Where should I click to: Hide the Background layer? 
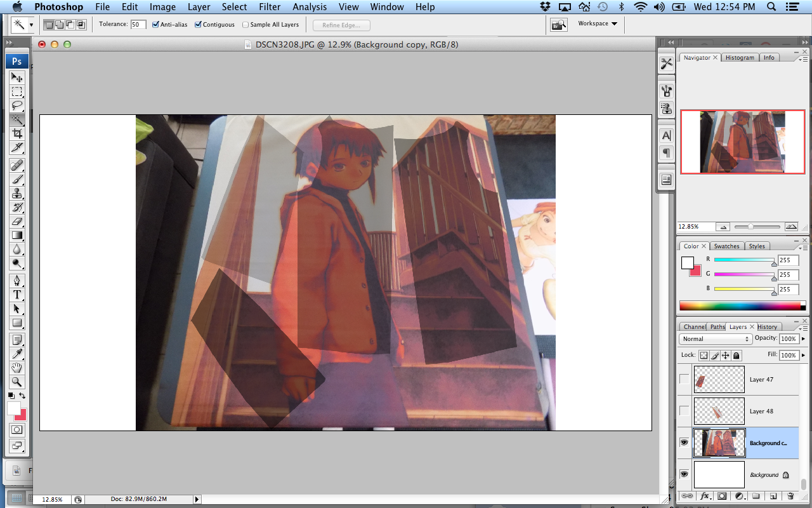click(684, 474)
